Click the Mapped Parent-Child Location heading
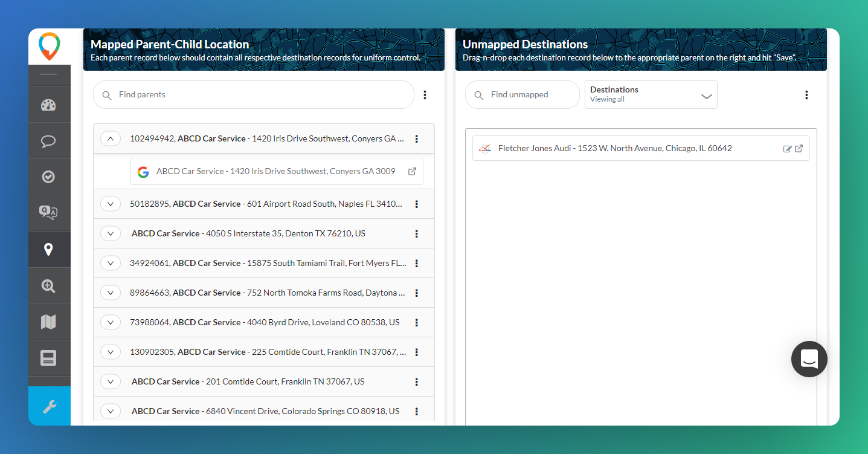 pyautogui.click(x=170, y=44)
